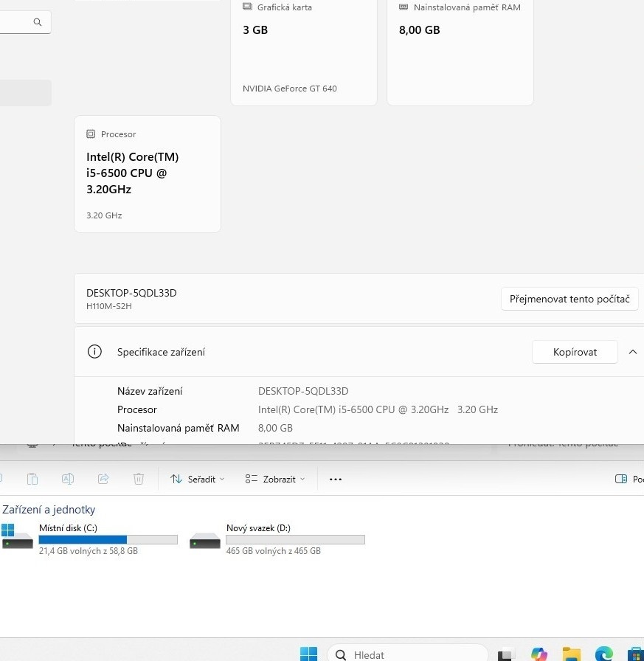Open Task View from the taskbar
Viewport: 644px width, 661px height.
point(505,654)
